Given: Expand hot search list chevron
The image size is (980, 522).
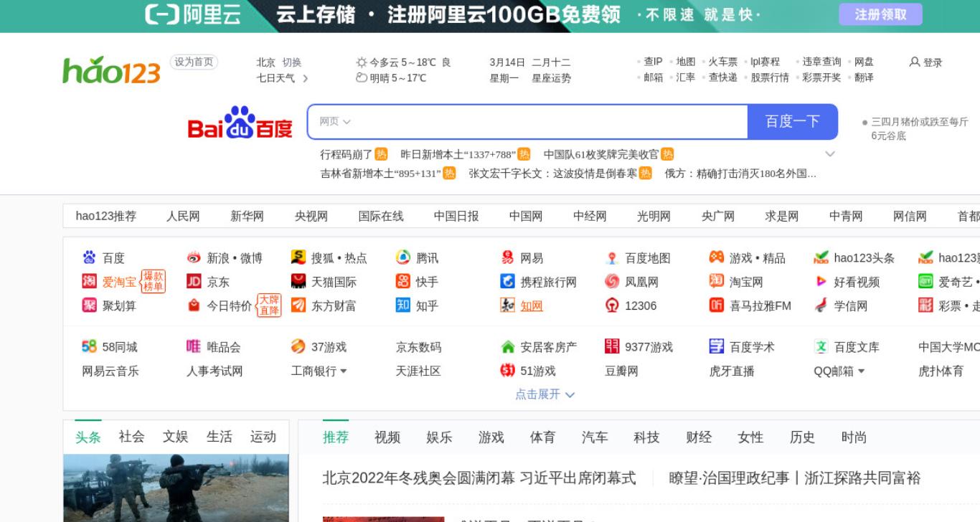Looking at the screenshot, I should 830,153.
